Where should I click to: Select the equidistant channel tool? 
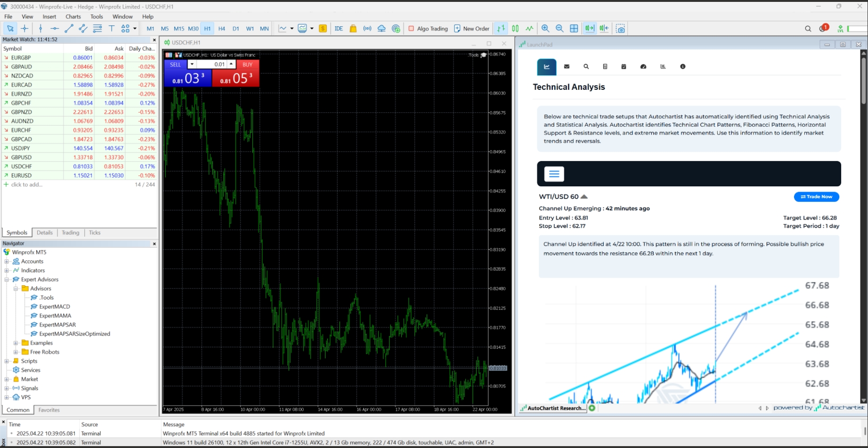point(83,29)
